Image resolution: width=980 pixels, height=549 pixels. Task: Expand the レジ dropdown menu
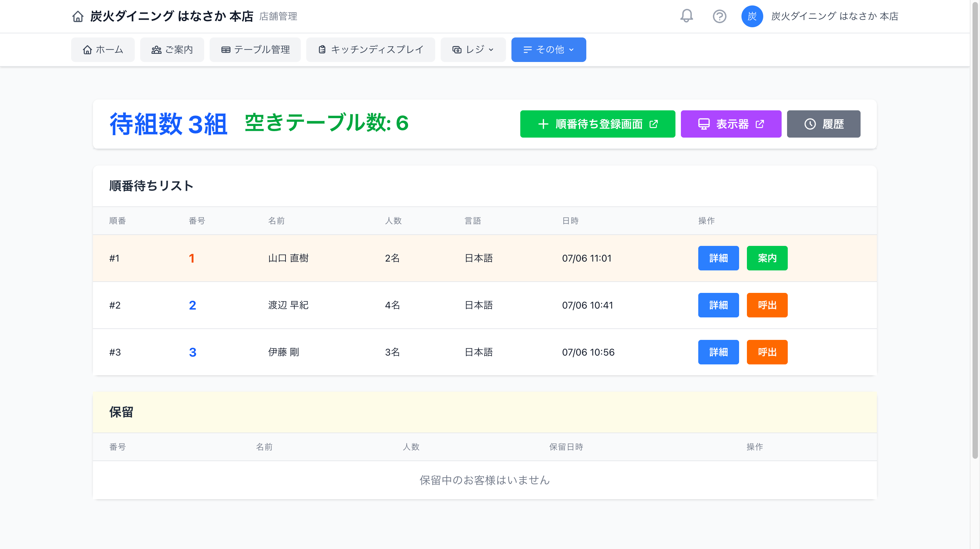pyautogui.click(x=473, y=49)
